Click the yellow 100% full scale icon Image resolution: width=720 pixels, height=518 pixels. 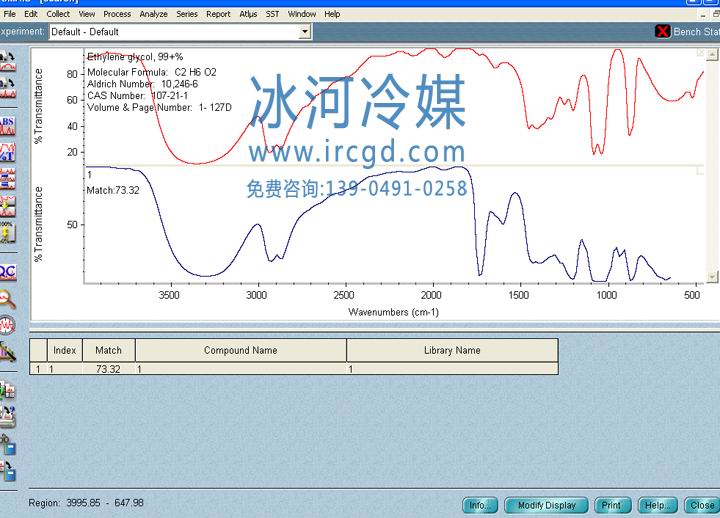[x=7, y=234]
